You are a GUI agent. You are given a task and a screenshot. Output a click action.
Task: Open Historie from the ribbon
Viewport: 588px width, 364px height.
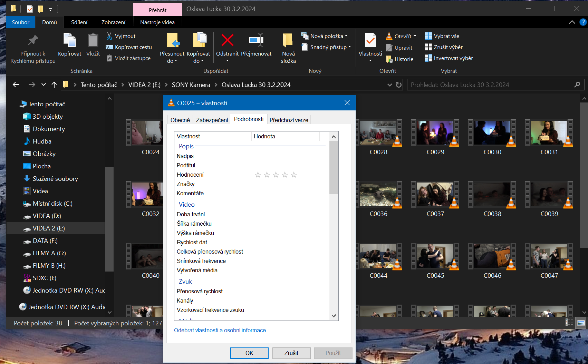[x=399, y=59]
